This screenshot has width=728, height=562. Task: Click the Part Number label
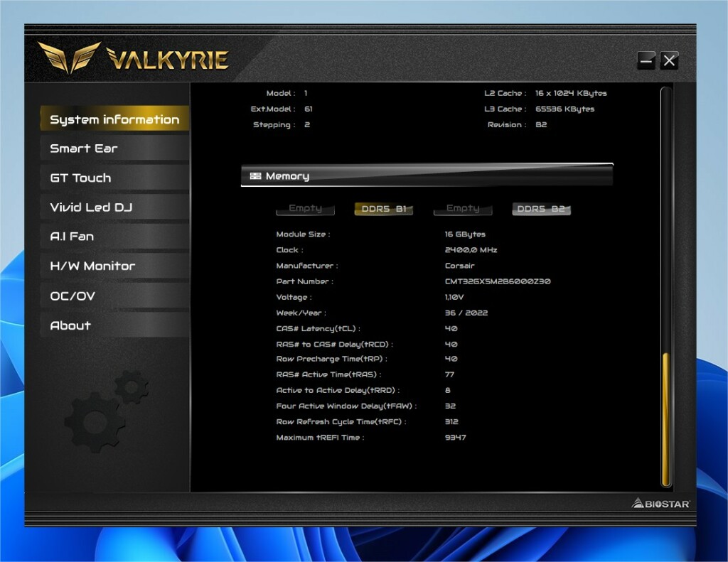coord(304,281)
